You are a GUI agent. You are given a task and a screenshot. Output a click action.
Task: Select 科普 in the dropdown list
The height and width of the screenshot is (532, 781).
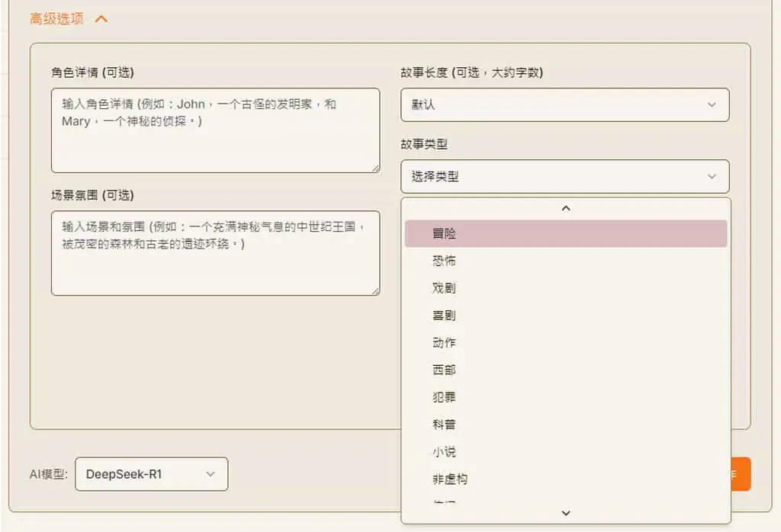point(566,425)
